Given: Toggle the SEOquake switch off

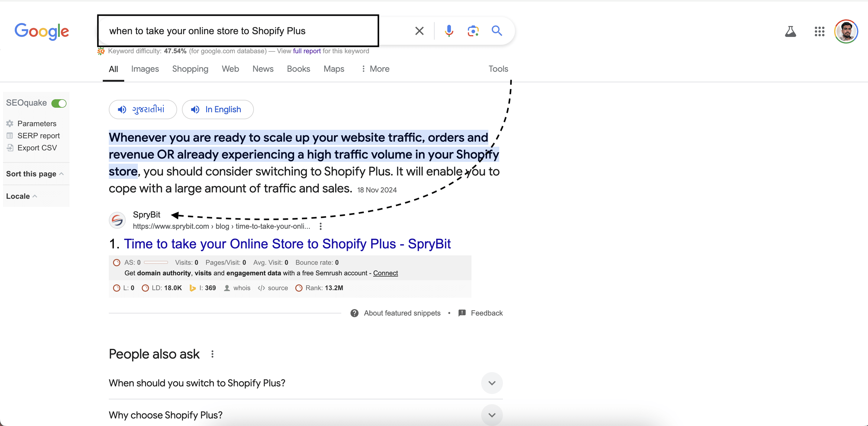Looking at the screenshot, I should (59, 103).
